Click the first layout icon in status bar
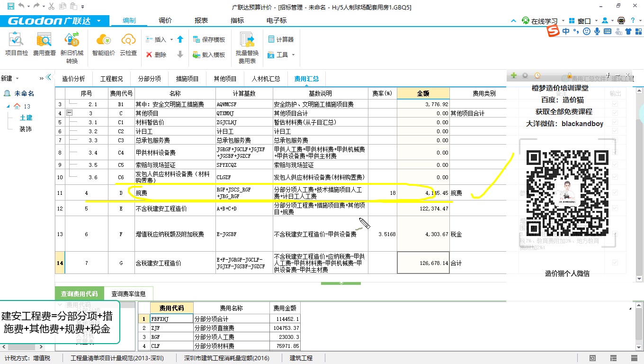 pyautogui.click(x=592, y=358)
